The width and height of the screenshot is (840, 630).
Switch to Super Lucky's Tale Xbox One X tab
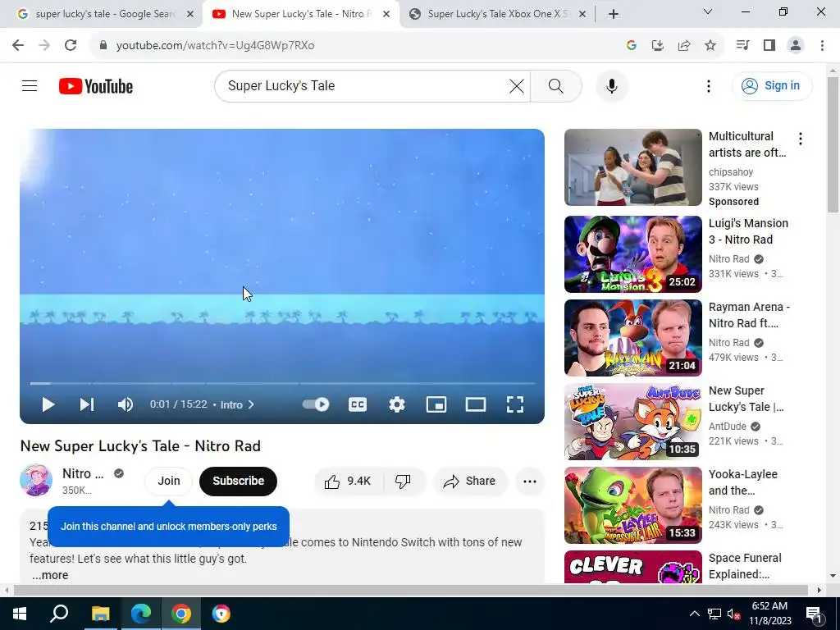point(497,14)
